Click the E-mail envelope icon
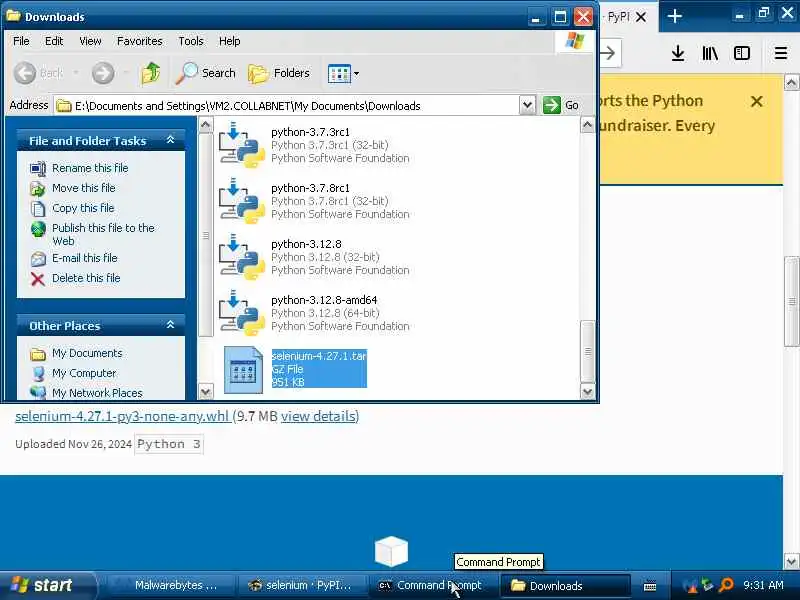Viewport: 800px width, 600px height. click(x=38, y=259)
